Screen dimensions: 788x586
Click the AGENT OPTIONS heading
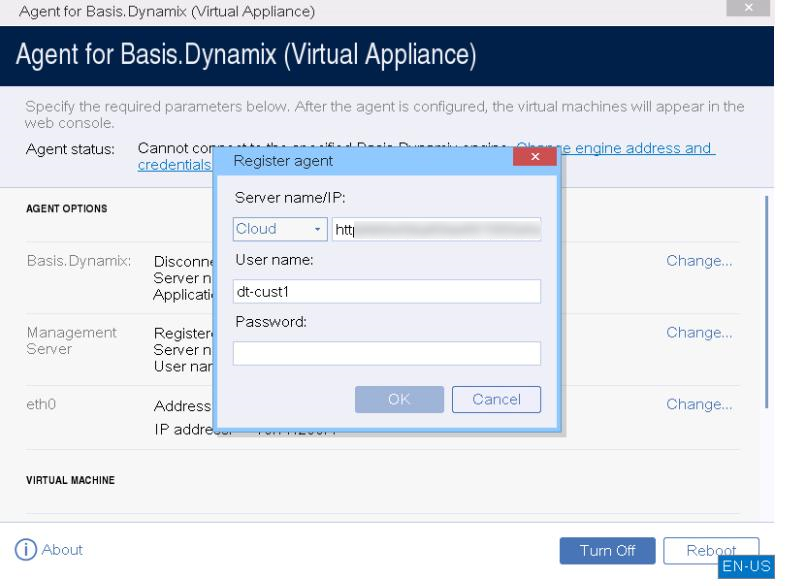[66, 209]
